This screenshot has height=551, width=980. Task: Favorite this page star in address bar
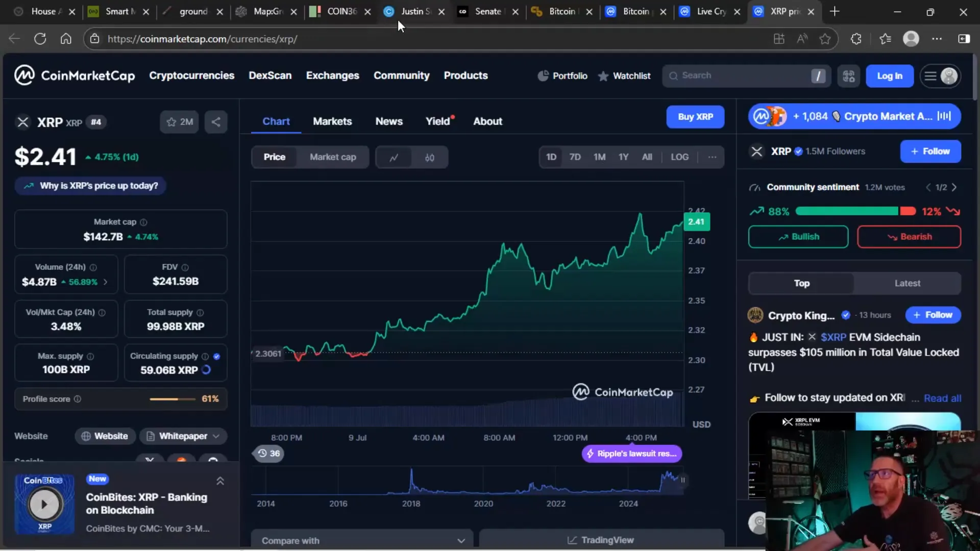(825, 39)
